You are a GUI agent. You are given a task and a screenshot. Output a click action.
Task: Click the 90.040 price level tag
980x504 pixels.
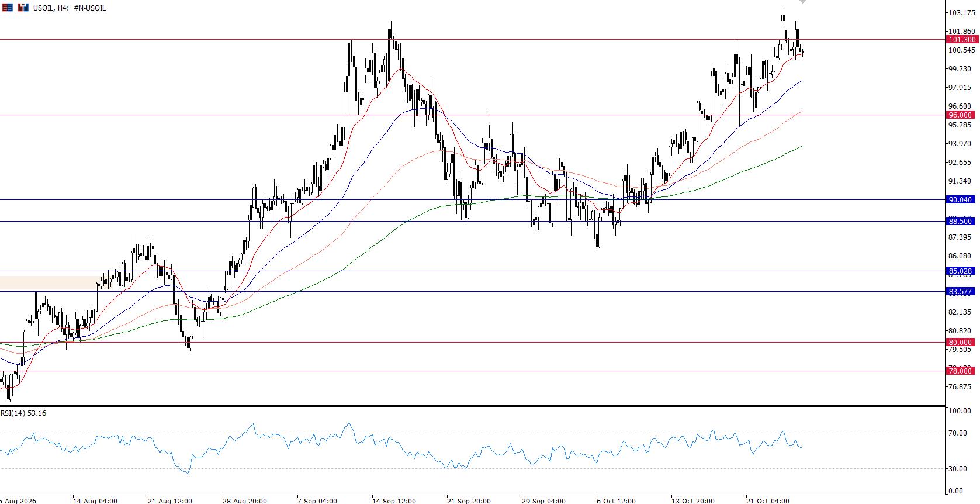(x=961, y=200)
